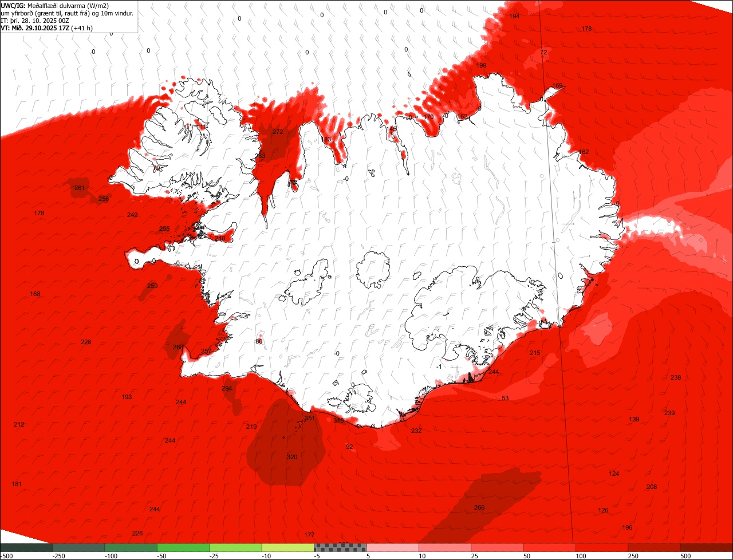
Task: Click the value 268 in southwest dark patch
Action: 178,347
